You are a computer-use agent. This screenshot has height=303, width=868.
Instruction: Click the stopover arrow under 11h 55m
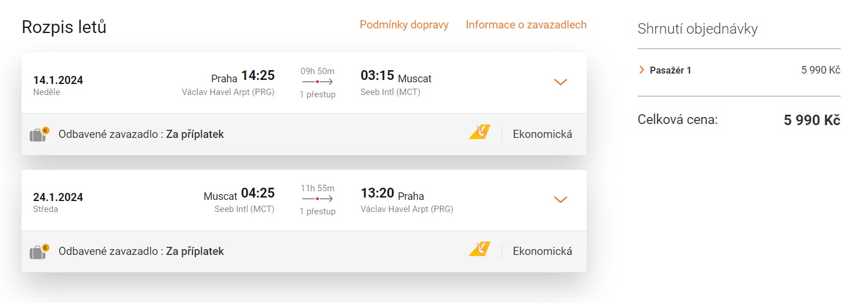(x=317, y=199)
